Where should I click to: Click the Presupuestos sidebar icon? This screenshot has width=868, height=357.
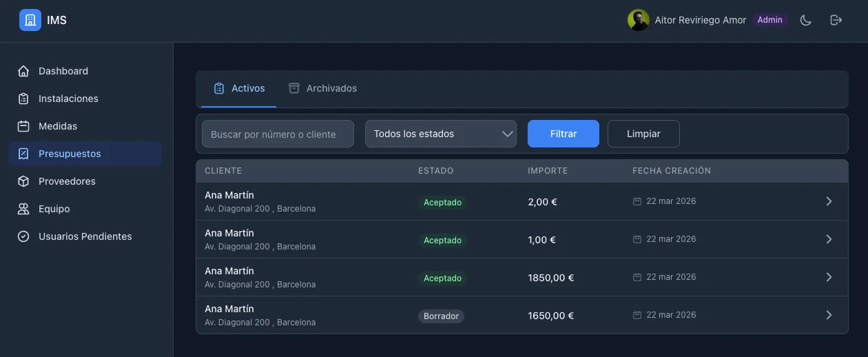[23, 154]
